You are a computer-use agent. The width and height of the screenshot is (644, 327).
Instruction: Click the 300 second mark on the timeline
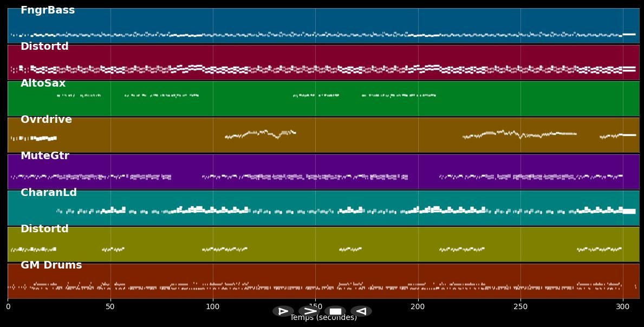point(623,307)
